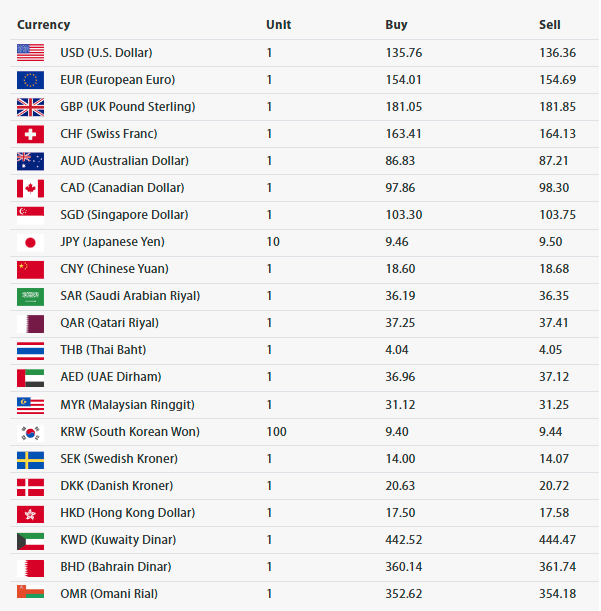Select USD buy rate 135.76
This screenshot has width=601, height=611.
[404, 53]
